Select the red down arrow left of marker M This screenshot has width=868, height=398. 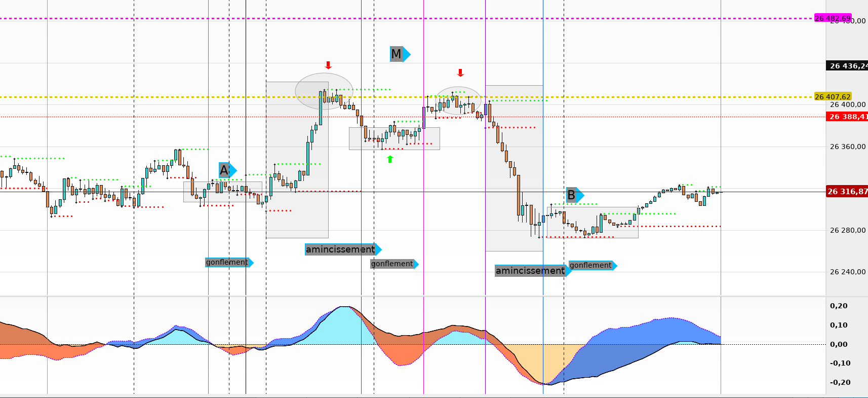click(x=328, y=65)
